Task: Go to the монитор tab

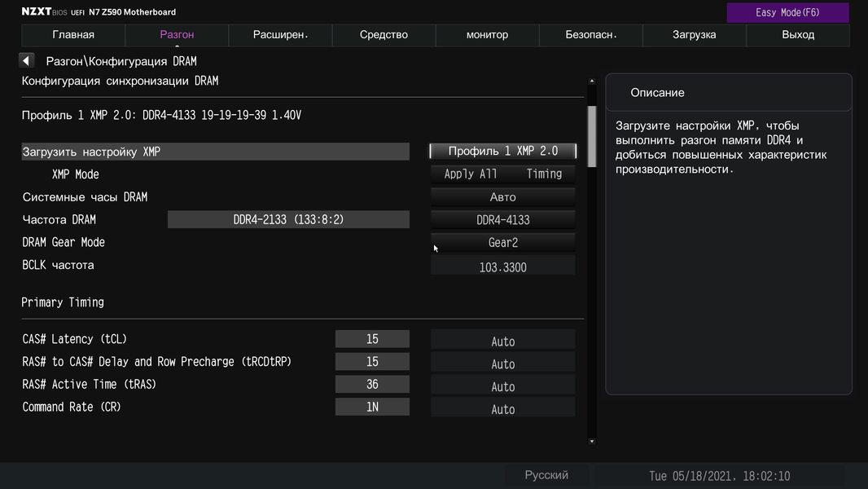Action: (x=487, y=35)
